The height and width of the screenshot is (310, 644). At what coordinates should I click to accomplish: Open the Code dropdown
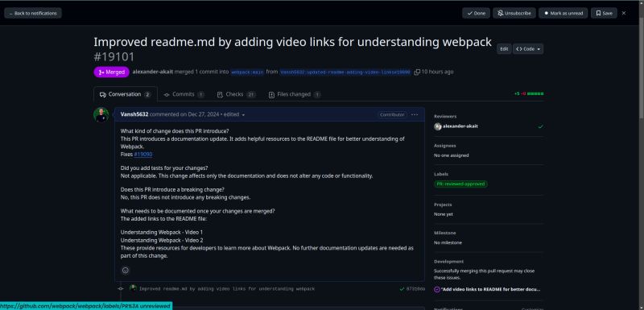coord(528,49)
